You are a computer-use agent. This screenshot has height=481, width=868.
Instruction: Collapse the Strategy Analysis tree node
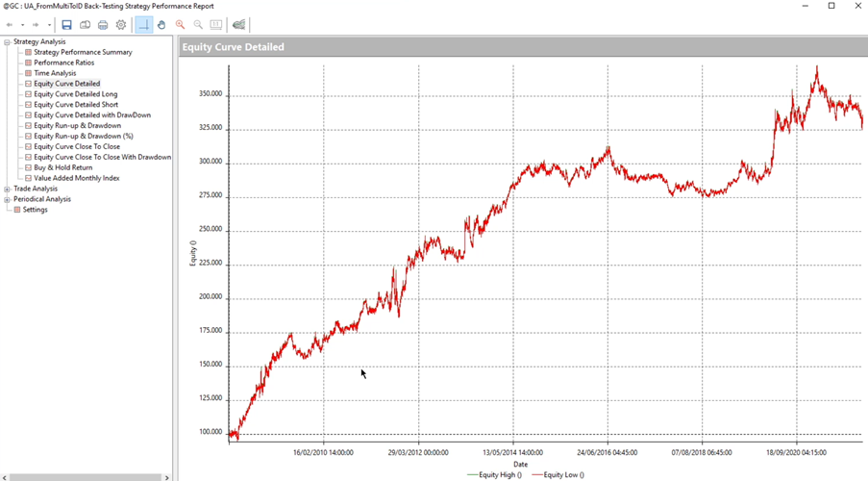pos(7,41)
